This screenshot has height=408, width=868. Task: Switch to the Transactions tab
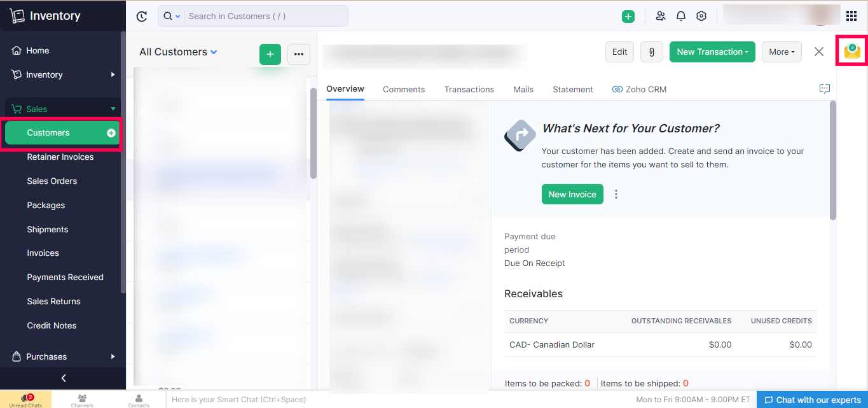coord(469,90)
